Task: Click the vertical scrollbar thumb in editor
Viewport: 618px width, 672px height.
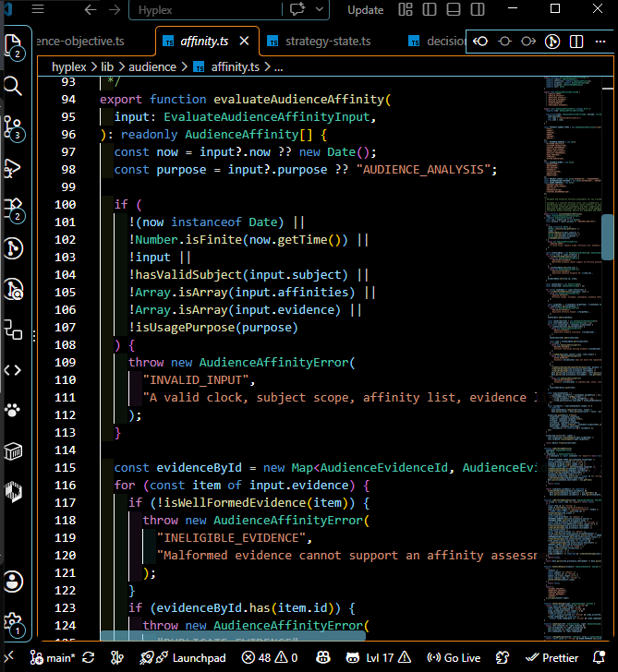Action: pos(607,237)
